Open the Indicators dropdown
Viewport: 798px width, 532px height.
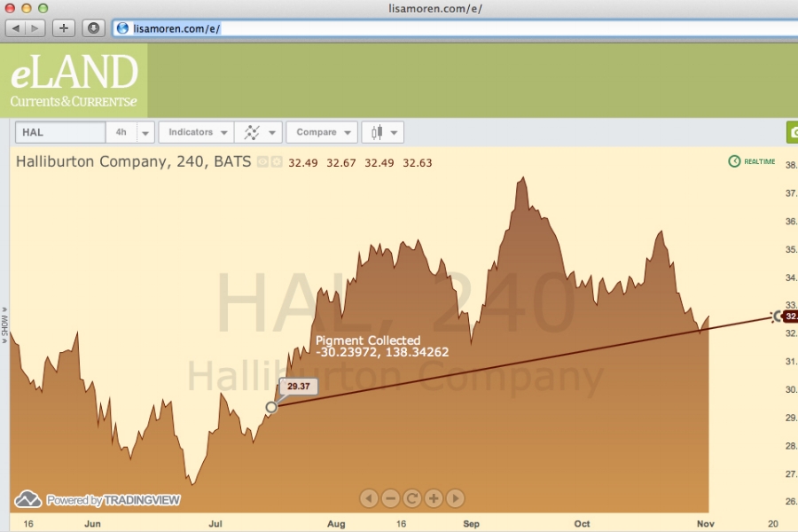(197, 132)
